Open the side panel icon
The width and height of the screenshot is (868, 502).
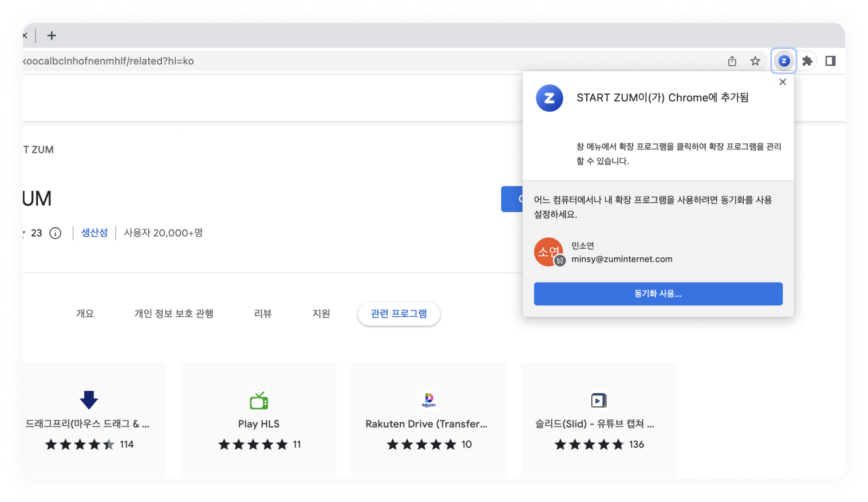pos(830,61)
